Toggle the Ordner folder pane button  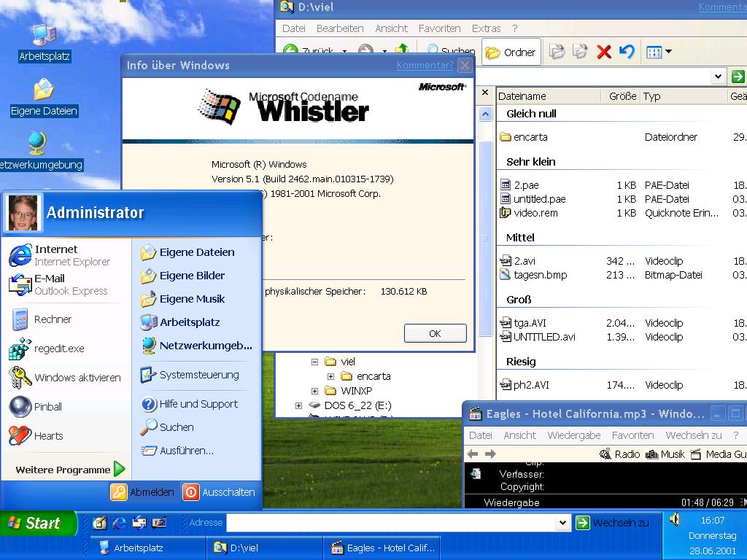tap(511, 52)
